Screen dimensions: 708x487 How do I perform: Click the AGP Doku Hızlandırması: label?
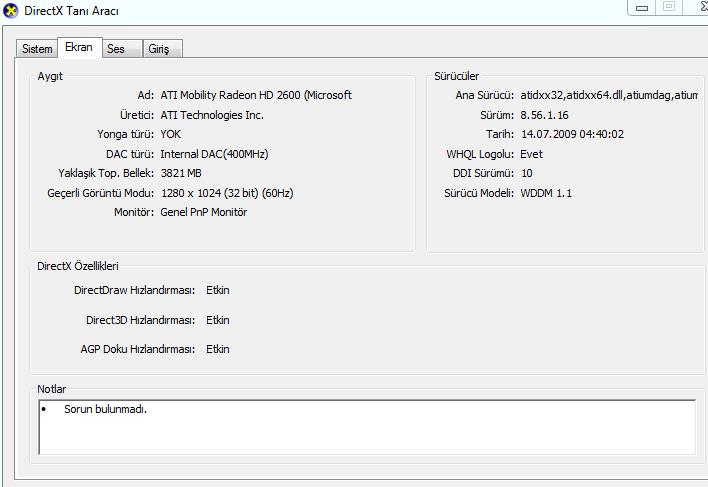tap(138, 349)
